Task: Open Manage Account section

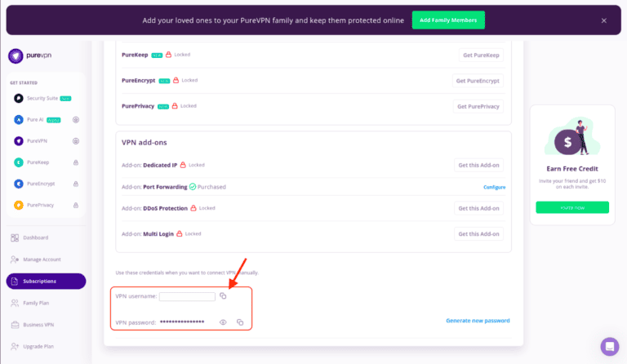Action: (x=42, y=260)
